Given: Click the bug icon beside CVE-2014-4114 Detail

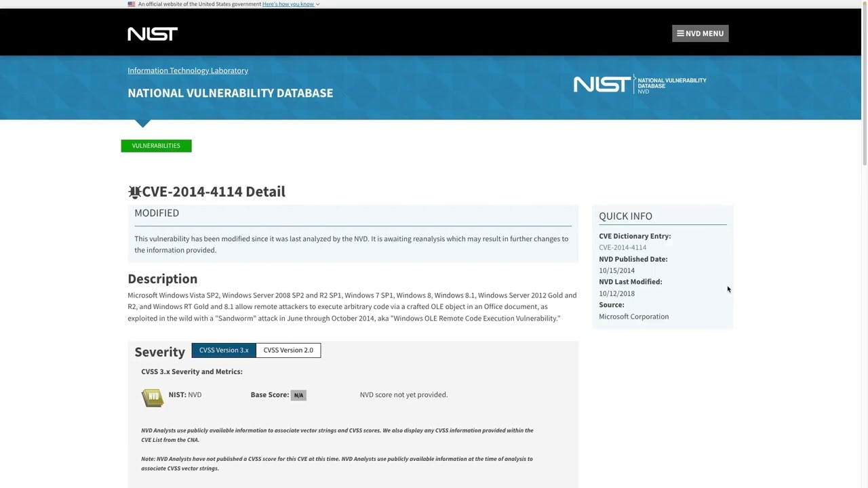Looking at the screenshot, I should (134, 192).
